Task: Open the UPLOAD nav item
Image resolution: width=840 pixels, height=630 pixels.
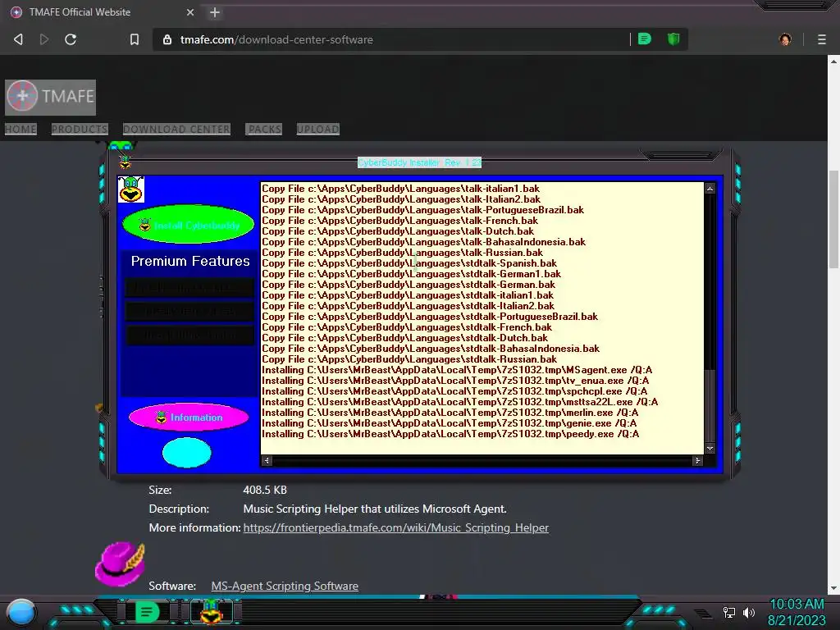Action: tap(318, 129)
